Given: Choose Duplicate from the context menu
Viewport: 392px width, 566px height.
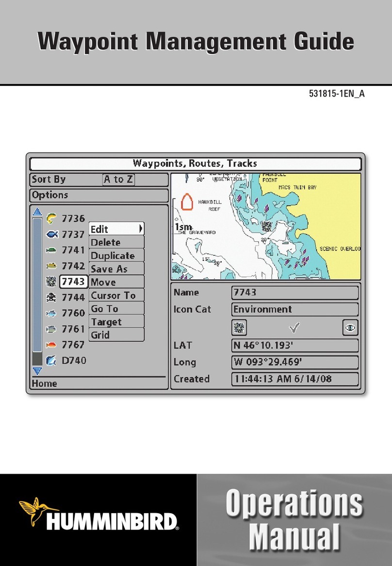Looking at the screenshot, I should [x=116, y=255].
